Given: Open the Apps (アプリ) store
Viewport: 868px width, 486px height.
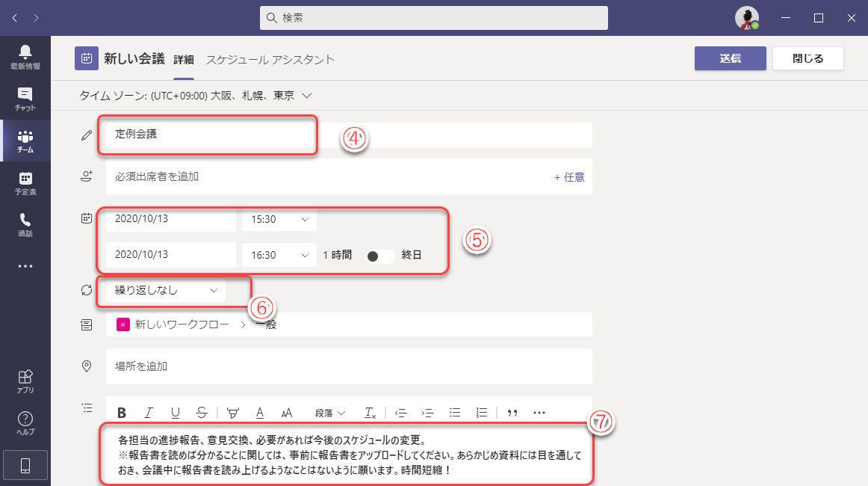Looking at the screenshot, I should [x=25, y=381].
